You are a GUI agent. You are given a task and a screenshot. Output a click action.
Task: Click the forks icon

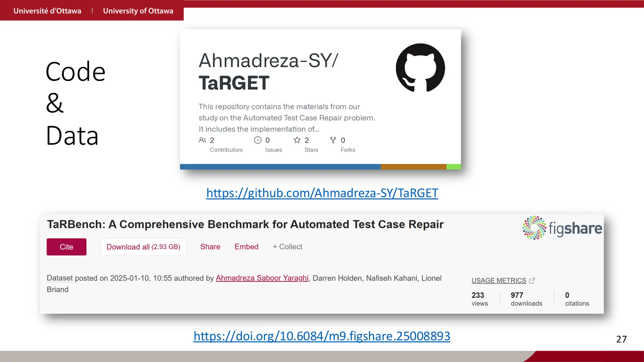point(333,140)
